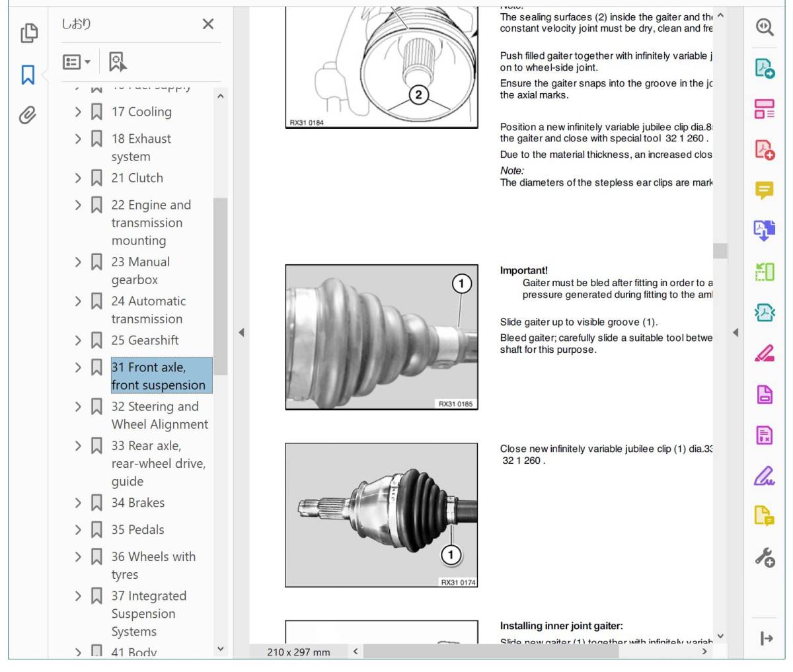Expand the 34 Brakes bookmark
The image size is (793, 672).
pos(78,504)
